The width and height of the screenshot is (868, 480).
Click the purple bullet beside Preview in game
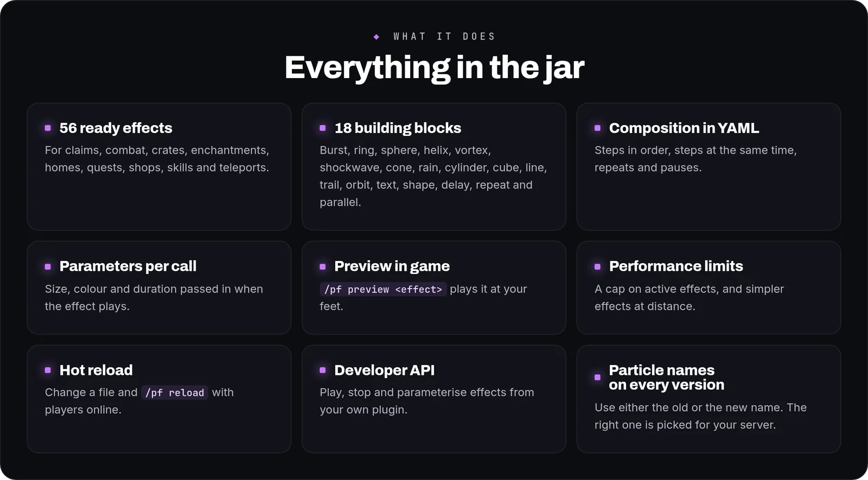323,267
